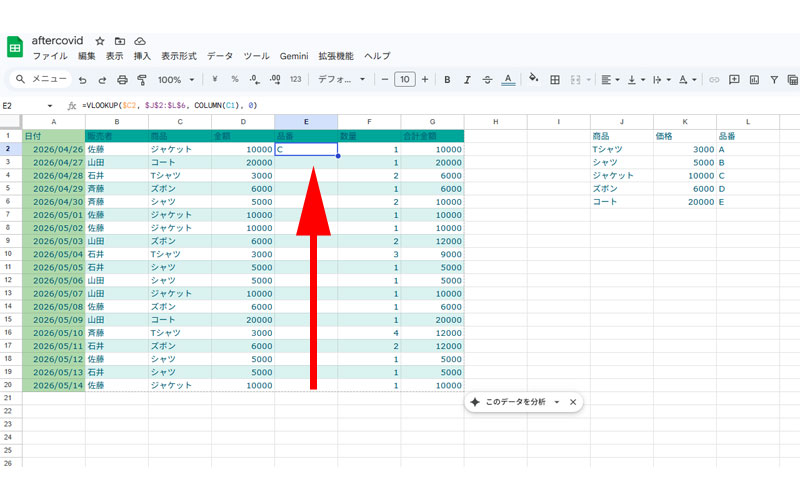The image size is (800, 500).
Task: Select cell A2 date 2026/04/26
Action: pyautogui.click(x=54, y=149)
